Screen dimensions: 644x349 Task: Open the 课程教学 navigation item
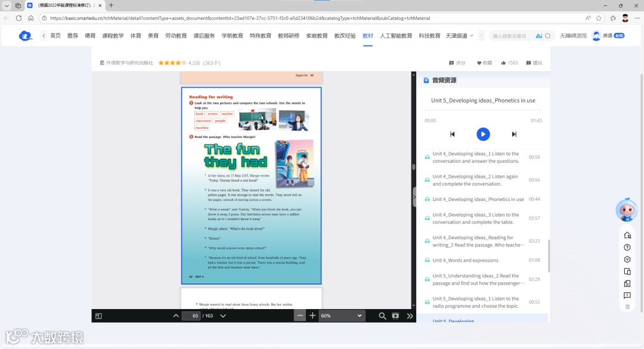[x=113, y=36]
